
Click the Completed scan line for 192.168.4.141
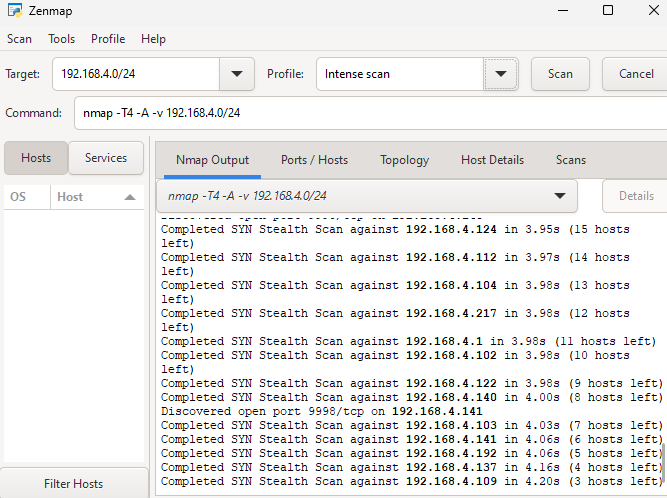tap(412, 440)
